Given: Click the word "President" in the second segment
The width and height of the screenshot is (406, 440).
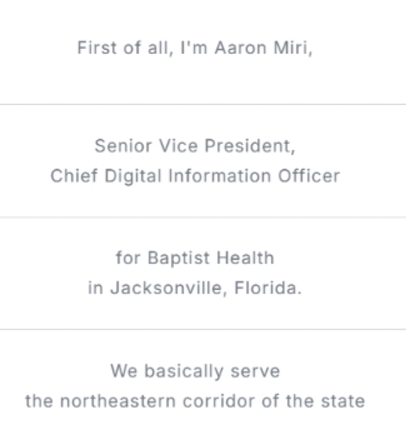Looking at the screenshot, I should [x=250, y=146].
